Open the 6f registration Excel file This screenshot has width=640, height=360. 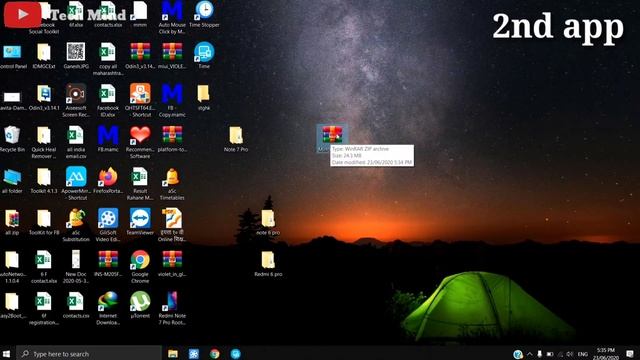tap(44, 309)
